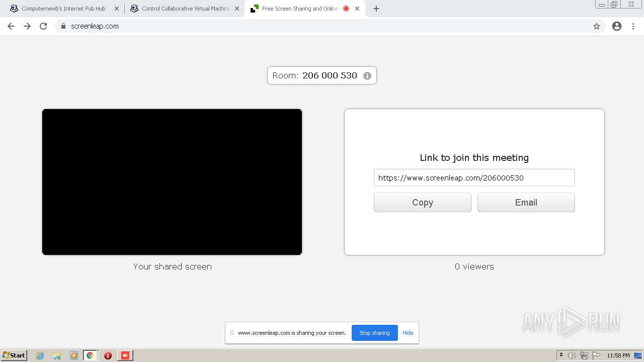This screenshot has height=362, width=644.
Task: Reload the screenleap.com page
Action: pyautogui.click(x=43, y=26)
